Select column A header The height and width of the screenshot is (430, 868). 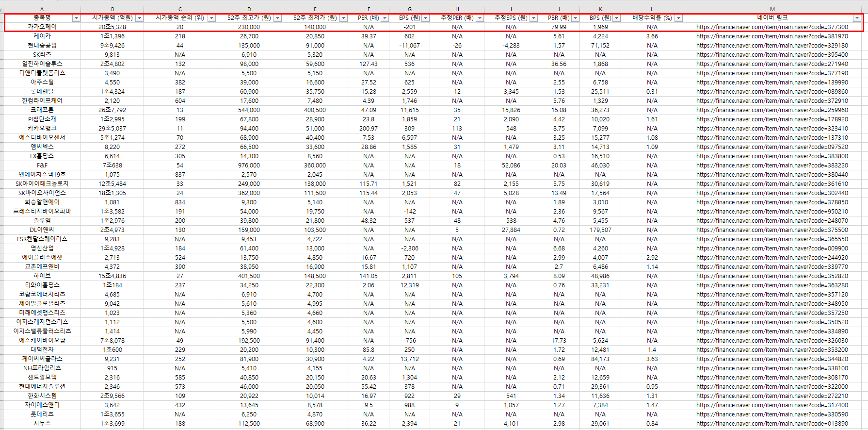pyautogui.click(x=42, y=9)
